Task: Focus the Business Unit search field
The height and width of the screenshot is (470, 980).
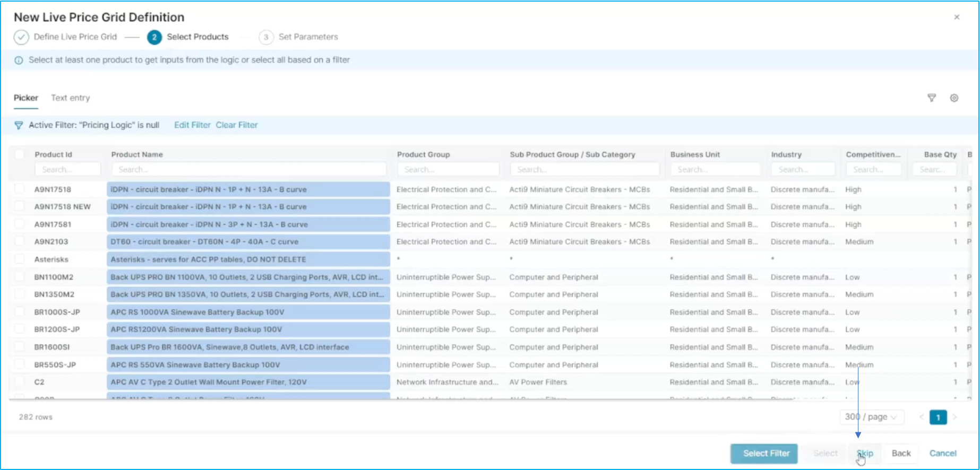Action: click(715, 169)
